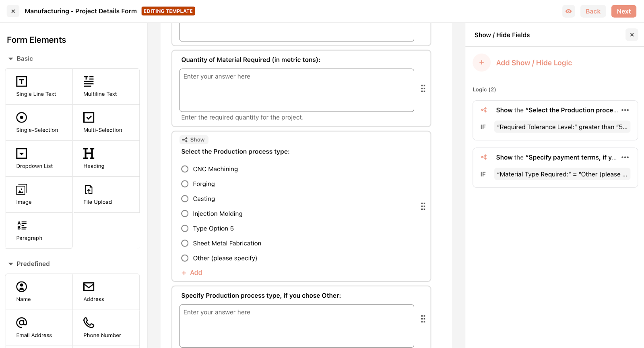Screen dimensions: 644x348
Task: Collapse the Predefined elements section
Action: pyautogui.click(x=11, y=264)
